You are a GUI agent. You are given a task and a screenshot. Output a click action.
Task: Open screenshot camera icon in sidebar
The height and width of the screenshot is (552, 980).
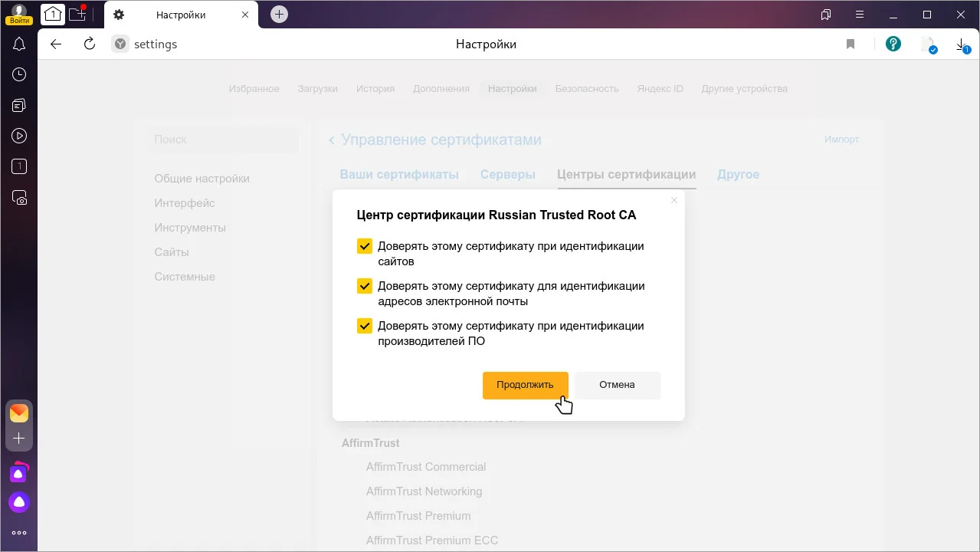19,197
